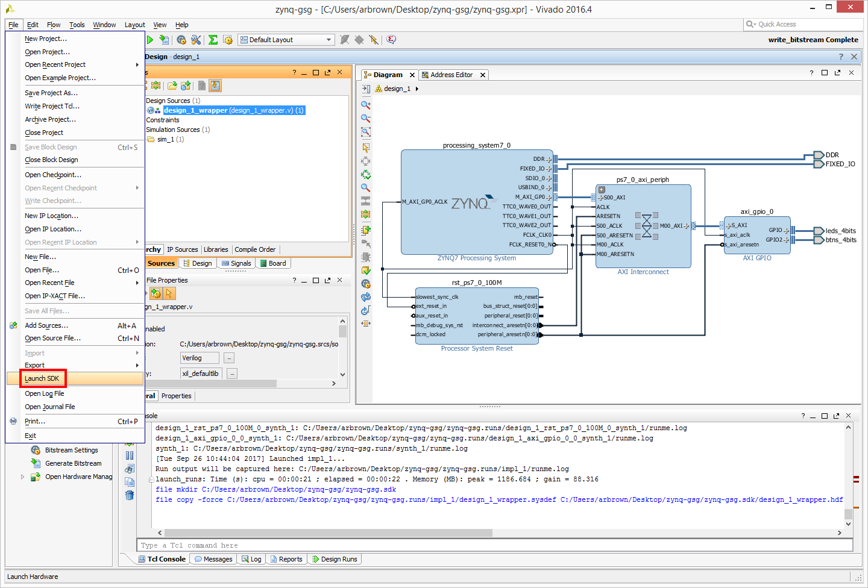
Task: Click the Tcl console horizontal scrollbar
Action: pos(329,533)
